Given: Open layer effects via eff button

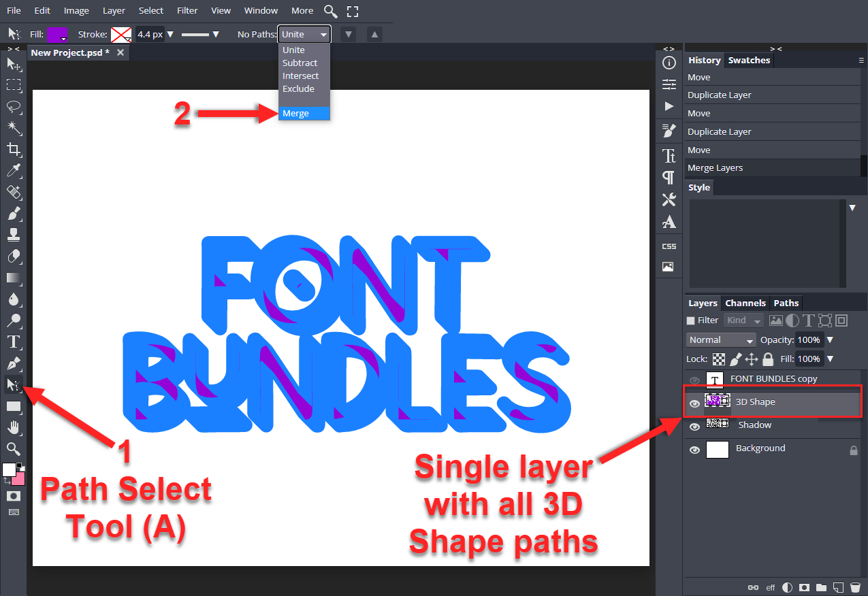Looking at the screenshot, I should point(771,587).
